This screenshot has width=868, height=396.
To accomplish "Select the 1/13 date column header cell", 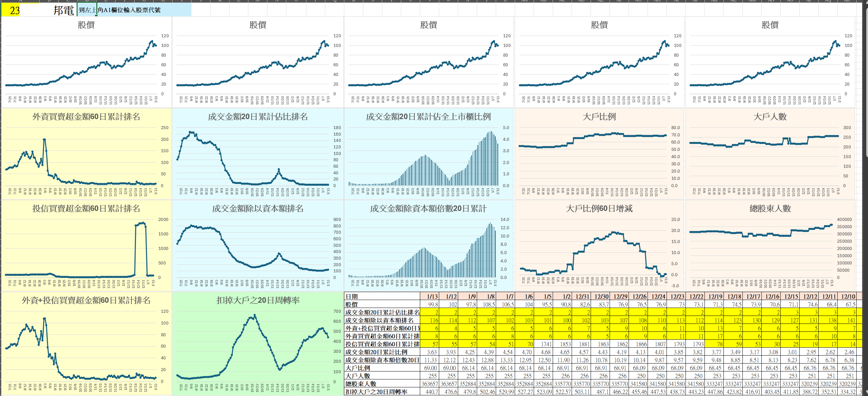I will [x=429, y=296].
